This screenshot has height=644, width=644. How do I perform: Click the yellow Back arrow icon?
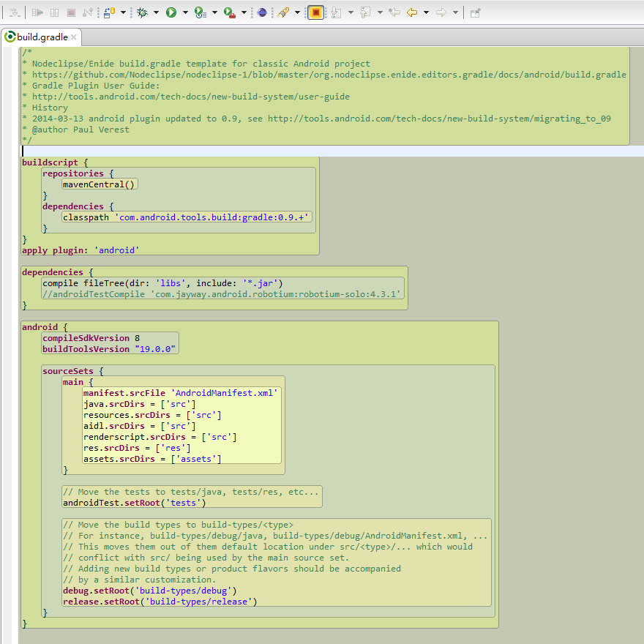[412, 12]
